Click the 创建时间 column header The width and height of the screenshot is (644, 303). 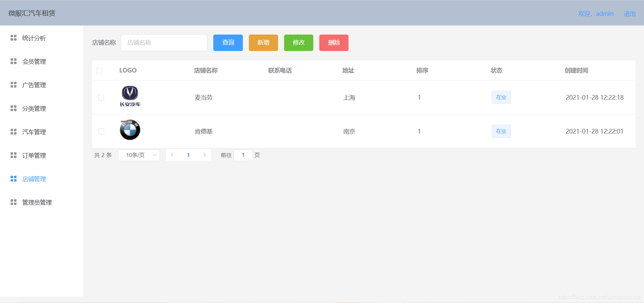point(576,70)
